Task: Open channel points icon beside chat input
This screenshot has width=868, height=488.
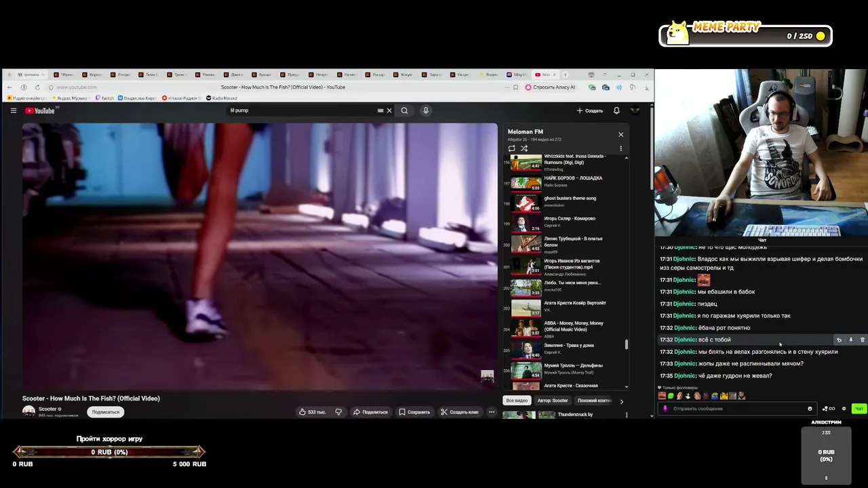Action: pos(829,409)
